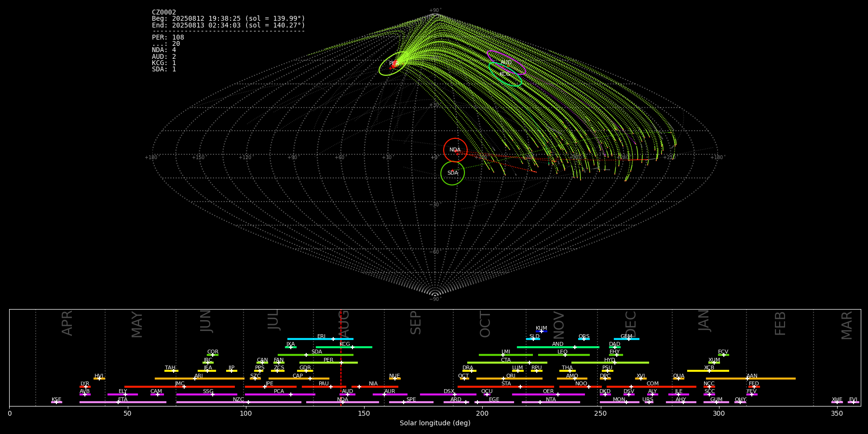The height and width of the screenshot is (434, 868).
Task: Click the ORI orange shower bar
Action: pos(509,379)
